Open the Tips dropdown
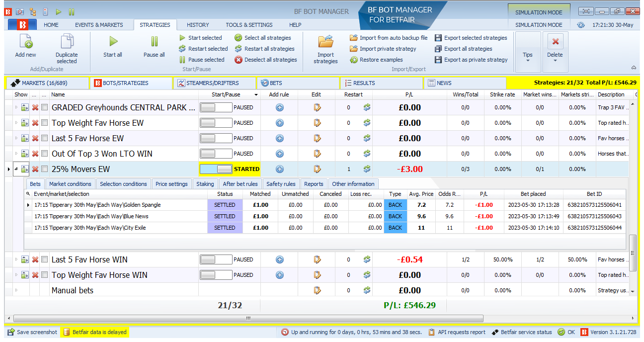This screenshot has width=644, height=342. tap(528, 52)
